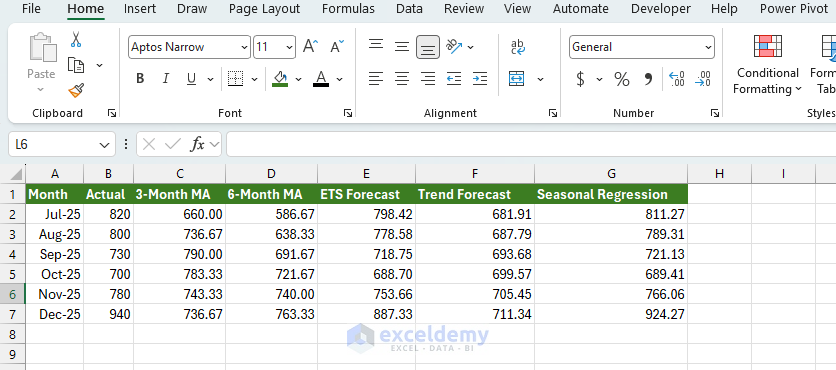Apply the green fill color
This screenshot has width=836, height=370.
point(280,79)
